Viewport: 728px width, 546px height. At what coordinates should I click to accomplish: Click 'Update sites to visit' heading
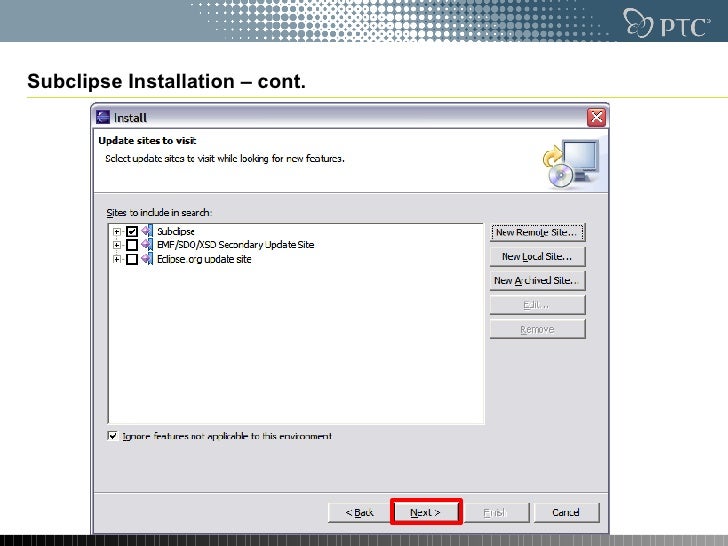(x=147, y=141)
